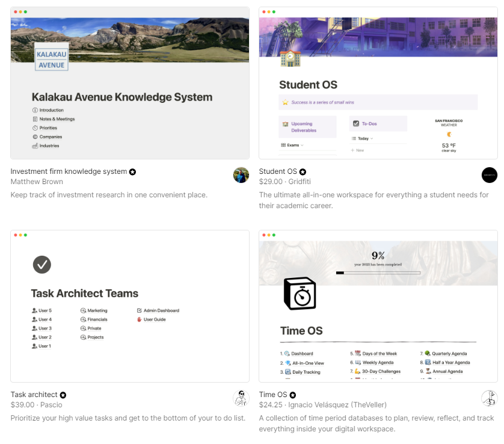Open the black Gridfiti creator avatar

click(490, 175)
